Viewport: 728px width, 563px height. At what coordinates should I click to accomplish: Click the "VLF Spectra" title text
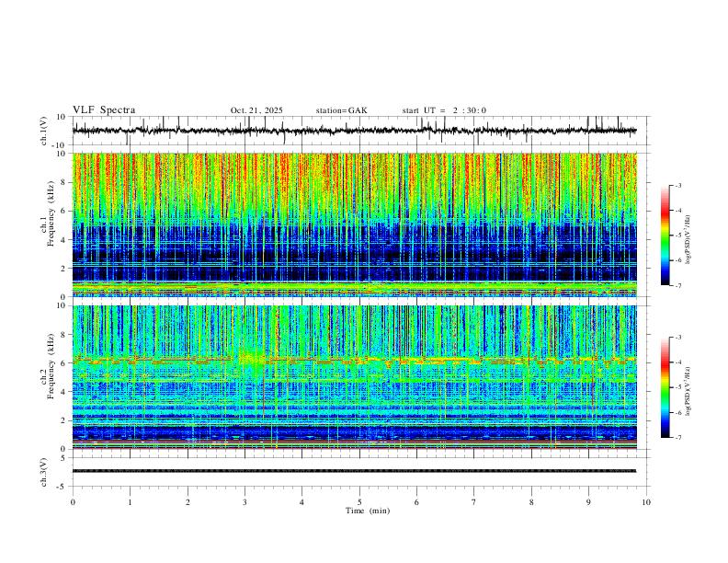[x=104, y=110]
